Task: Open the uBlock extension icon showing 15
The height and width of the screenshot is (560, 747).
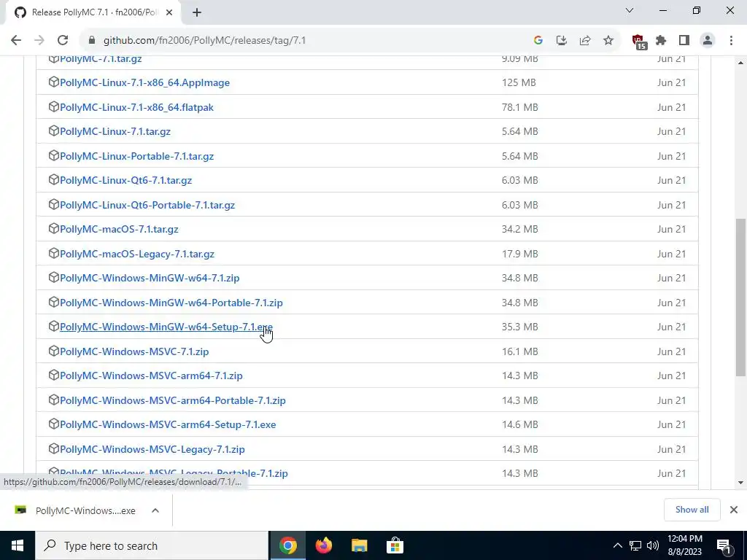Action: 639,42
